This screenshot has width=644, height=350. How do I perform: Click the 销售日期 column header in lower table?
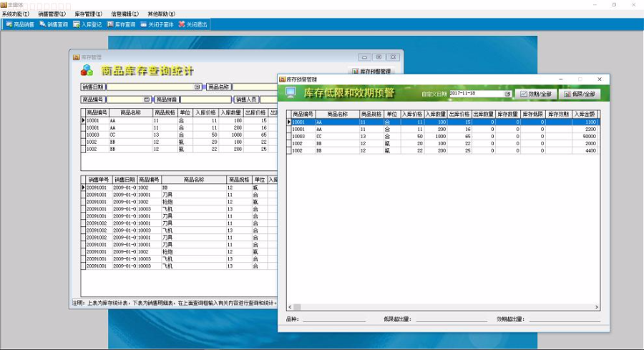(x=125, y=180)
